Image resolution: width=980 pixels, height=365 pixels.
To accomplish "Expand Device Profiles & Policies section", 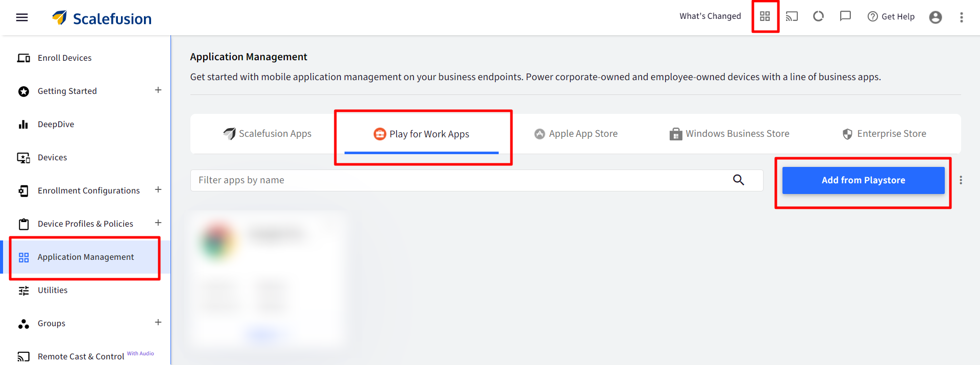I will click(158, 223).
